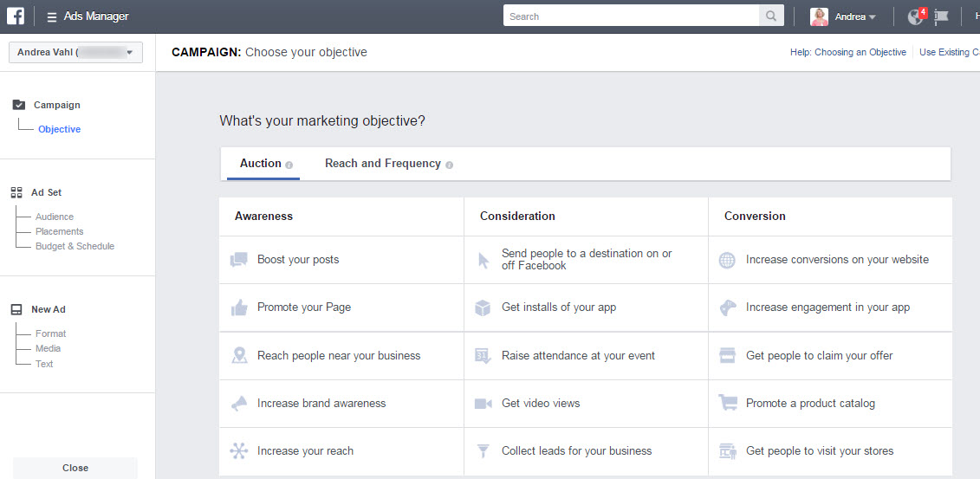The height and width of the screenshot is (479, 980).
Task: Click the shopping cart product catalog icon
Action: point(728,403)
